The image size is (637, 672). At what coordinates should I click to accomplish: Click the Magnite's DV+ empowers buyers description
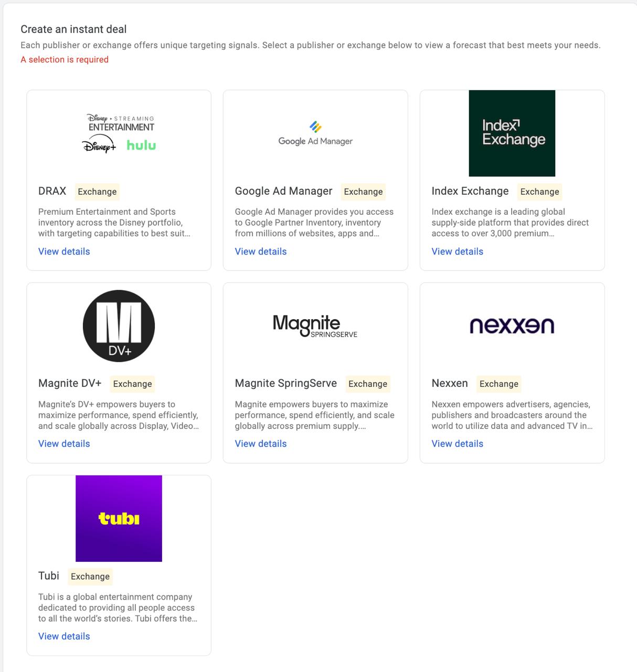(119, 415)
